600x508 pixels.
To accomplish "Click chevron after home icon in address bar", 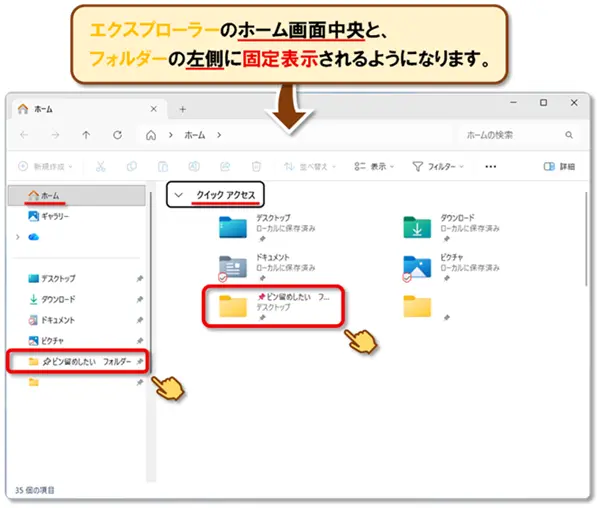I will pyautogui.click(x=171, y=135).
